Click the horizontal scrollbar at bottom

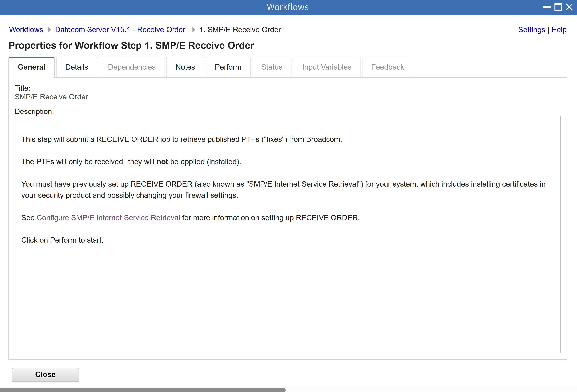142,390
